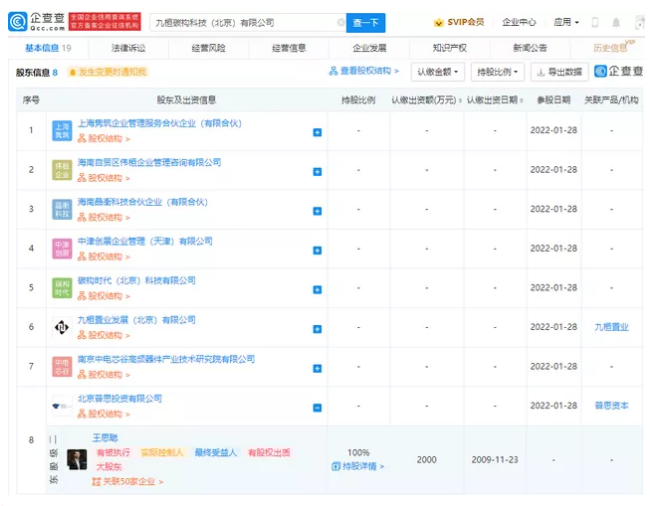Click the 上海隽凯 company logo tile

coord(62,131)
